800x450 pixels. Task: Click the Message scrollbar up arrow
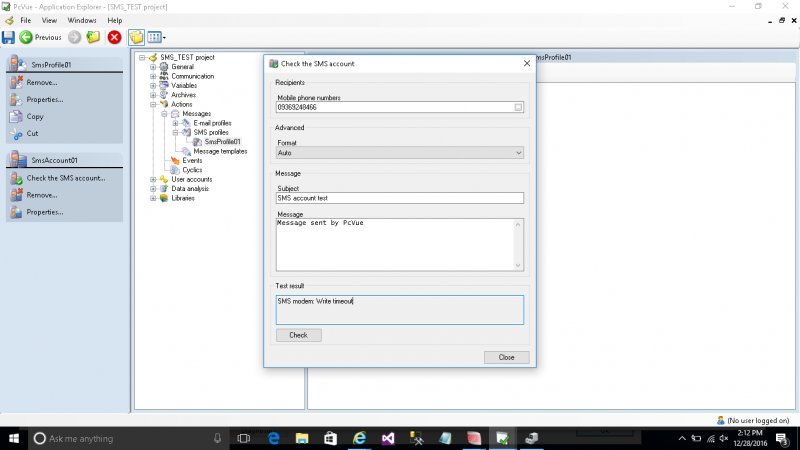tap(518, 224)
